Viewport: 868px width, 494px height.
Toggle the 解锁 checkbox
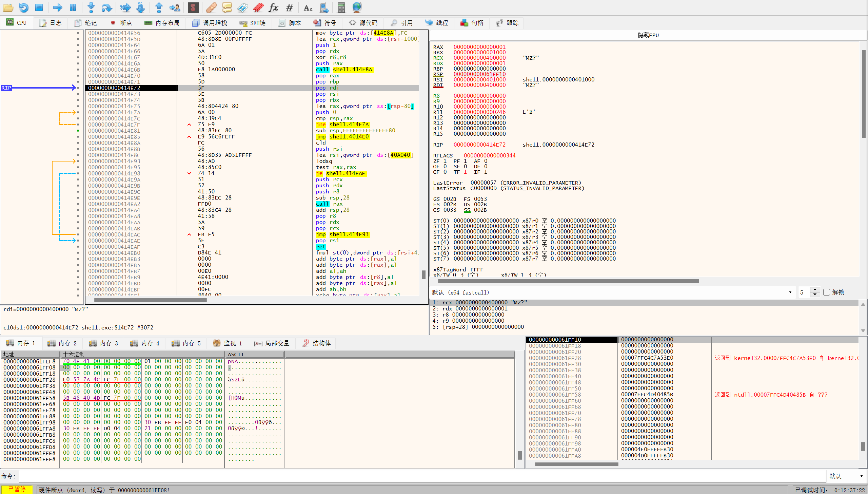[x=827, y=292]
